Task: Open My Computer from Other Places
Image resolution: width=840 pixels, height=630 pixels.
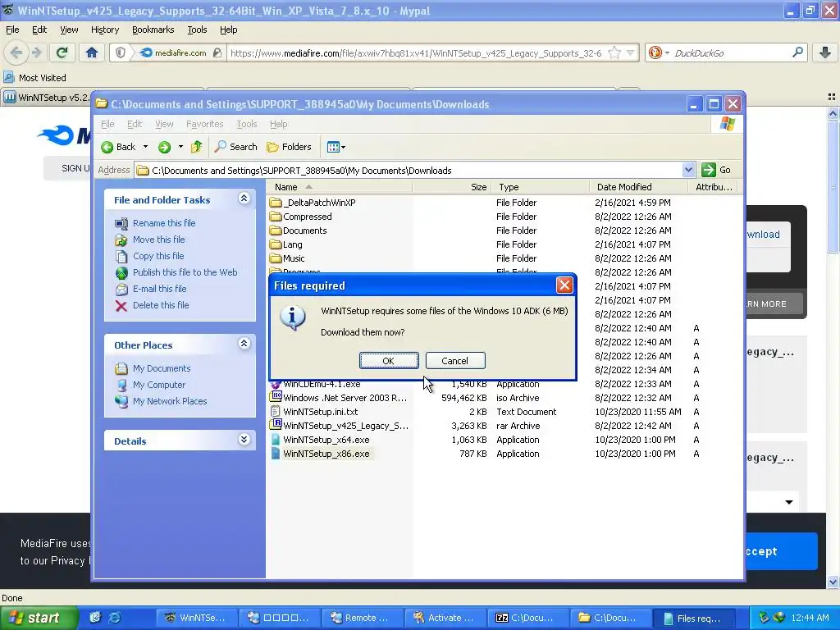Action: (158, 385)
